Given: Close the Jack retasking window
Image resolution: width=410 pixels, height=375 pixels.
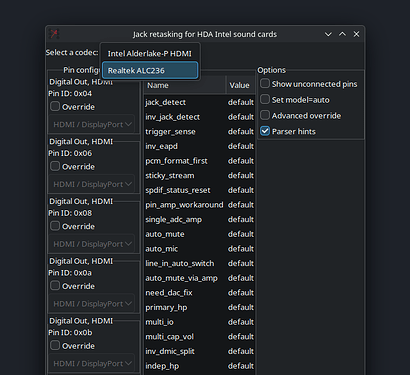Looking at the screenshot, I should tap(356, 34).
